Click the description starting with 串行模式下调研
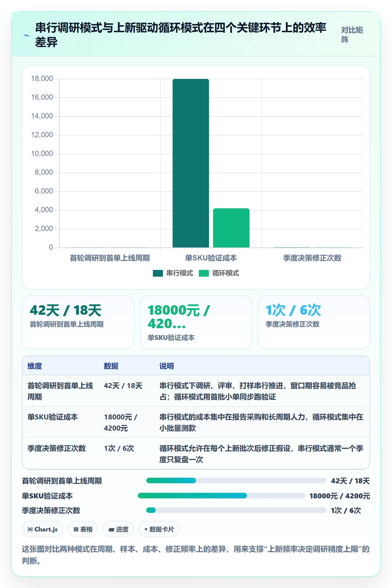Image resolution: width=392 pixels, height=588 pixels. 258,391
